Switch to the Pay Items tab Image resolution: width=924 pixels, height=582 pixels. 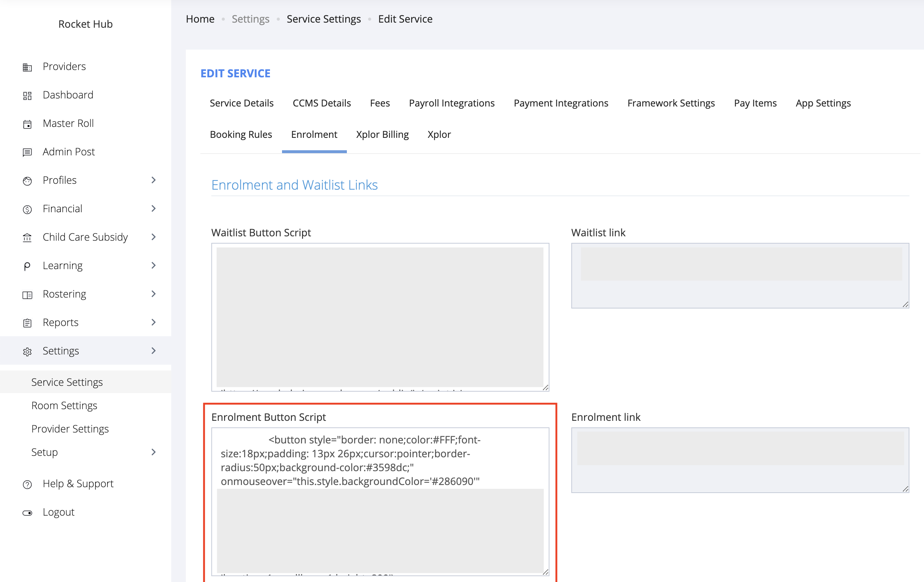pyautogui.click(x=755, y=103)
